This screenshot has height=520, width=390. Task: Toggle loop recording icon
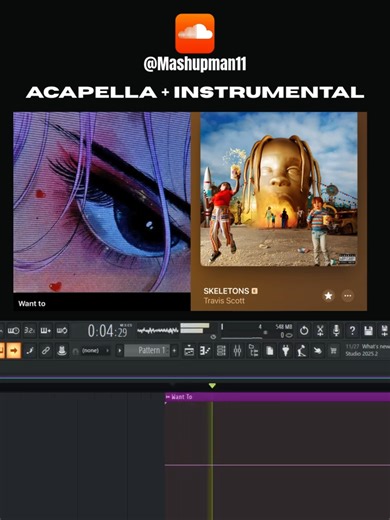tap(62, 331)
